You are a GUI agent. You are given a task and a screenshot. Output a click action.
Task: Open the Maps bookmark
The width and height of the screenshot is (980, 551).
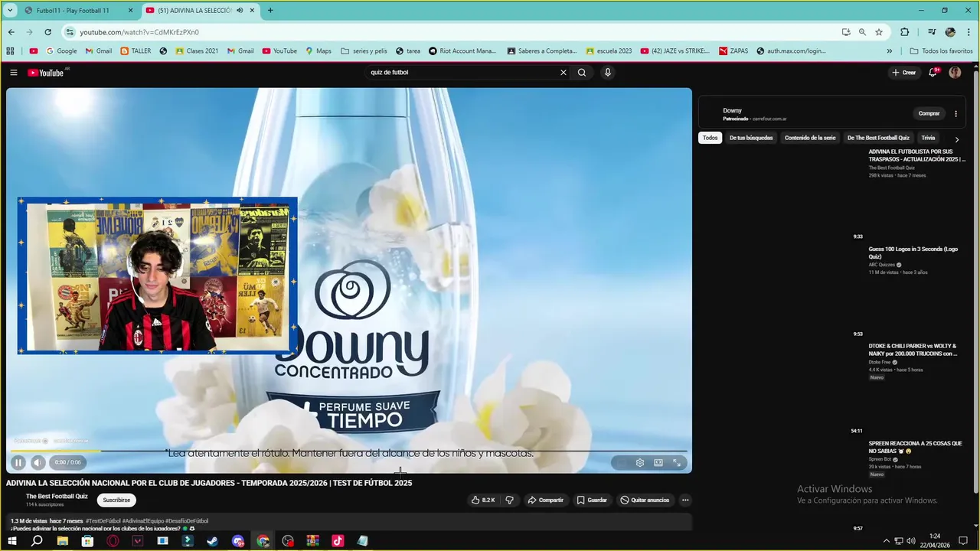click(x=318, y=51)
